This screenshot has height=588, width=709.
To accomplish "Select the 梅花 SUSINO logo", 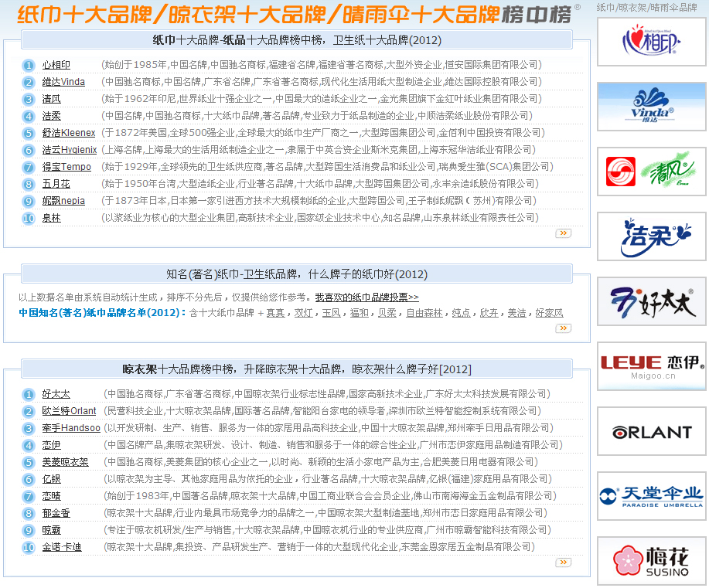I will pyautogui.click(x=652, y=560).
